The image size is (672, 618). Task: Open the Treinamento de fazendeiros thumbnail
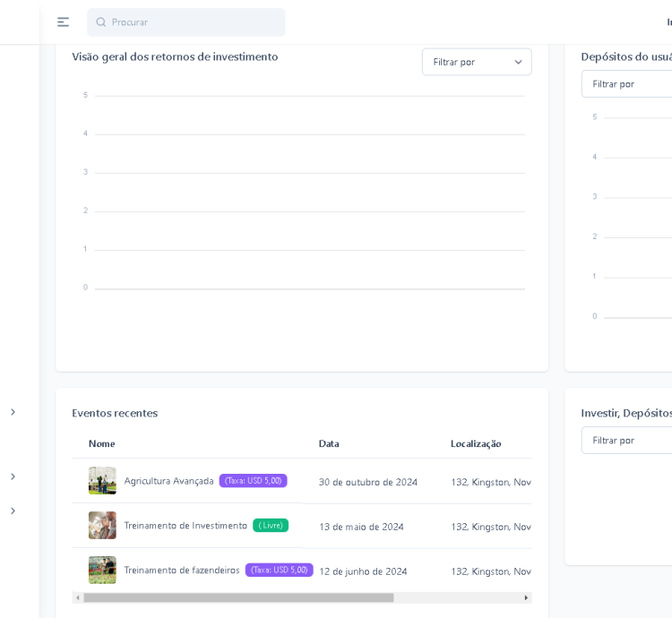(x=102, y=570)
